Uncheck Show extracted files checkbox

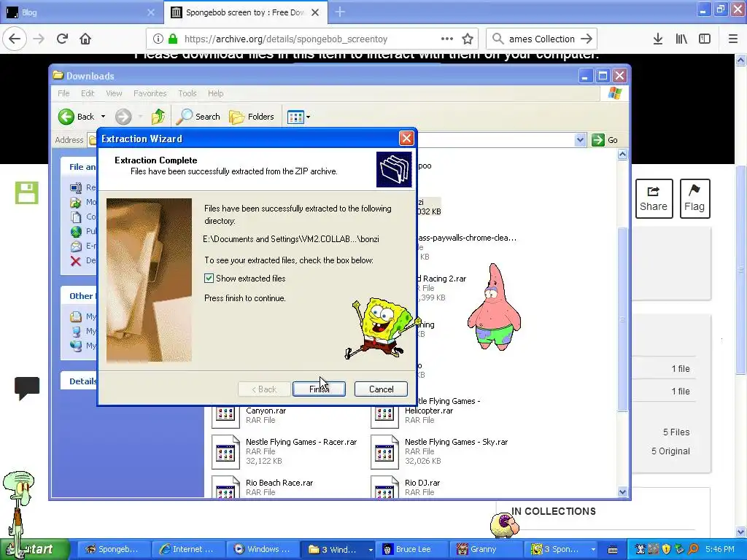[x=209, y=278]
